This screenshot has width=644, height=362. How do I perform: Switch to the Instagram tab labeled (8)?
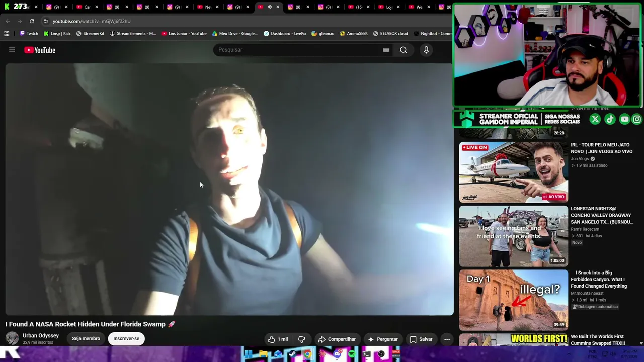(x=328, y=7)
